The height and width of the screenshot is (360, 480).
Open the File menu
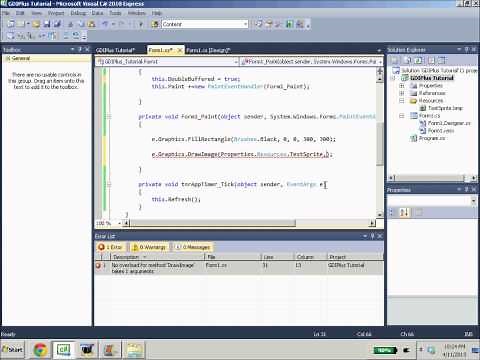coord(6,13)
